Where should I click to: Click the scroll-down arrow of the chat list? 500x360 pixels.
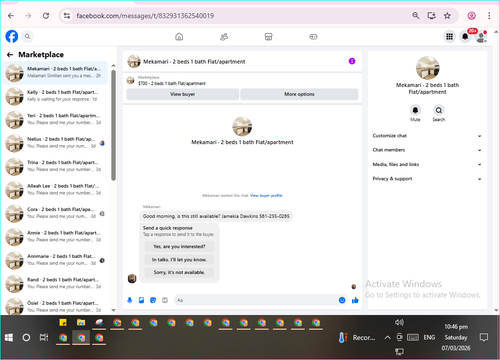pos(113,310)
